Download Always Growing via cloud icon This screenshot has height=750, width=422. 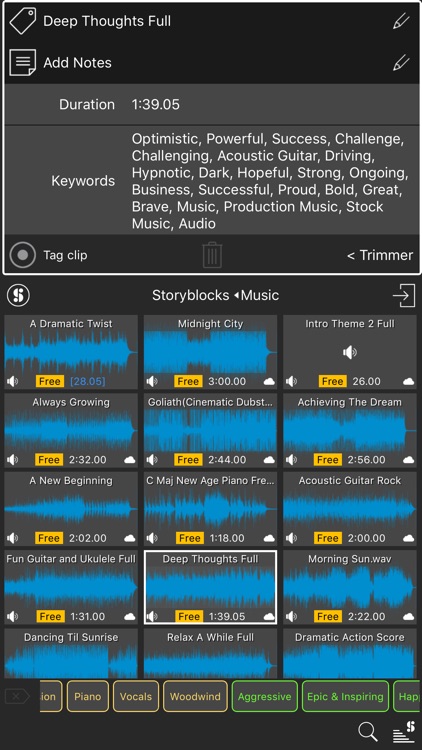click(x=130, y=460)
